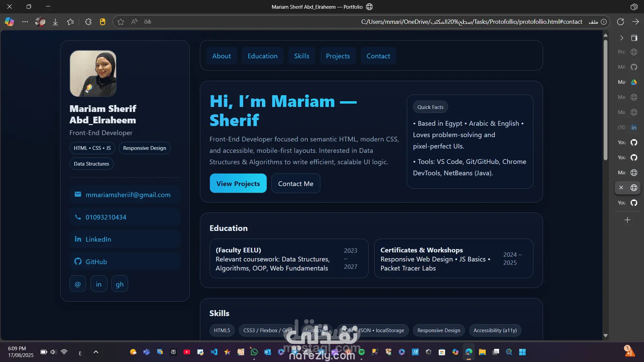
Task: Go to the Education nav tab
Action: [x=262, y=56]
